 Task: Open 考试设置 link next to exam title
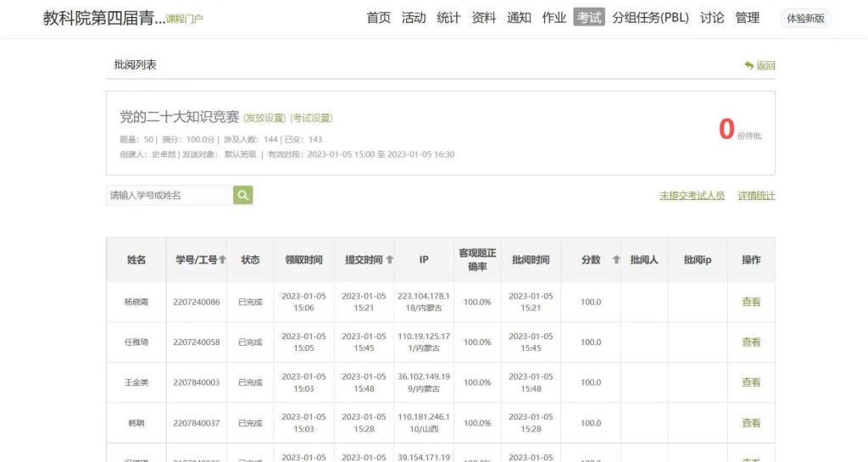(x=311, y=118)
